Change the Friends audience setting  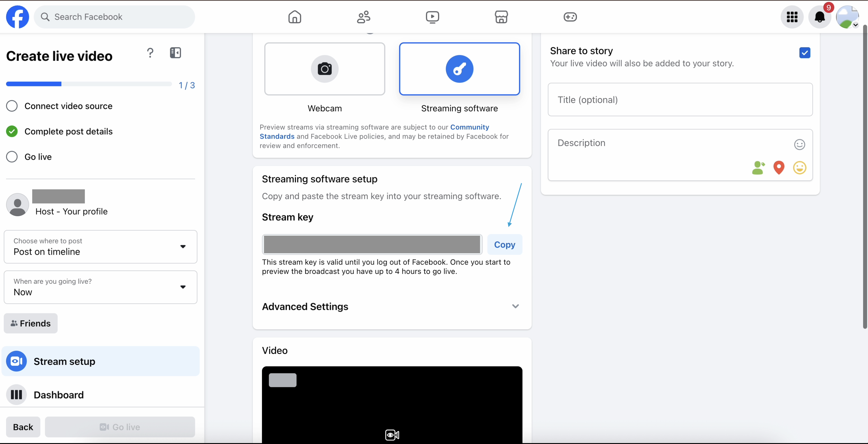click(31, 323)
